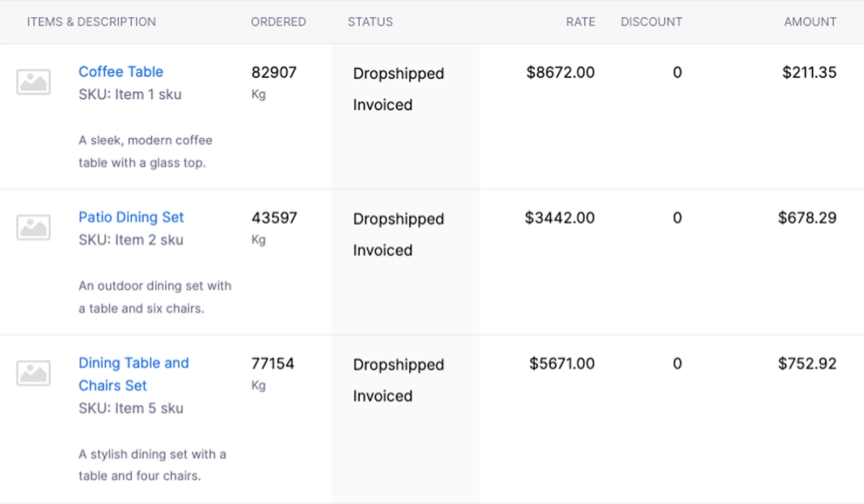Open Dining Table and Chairs Set link
The height and width of the screenshot is (504, 864).
point(133,374)
